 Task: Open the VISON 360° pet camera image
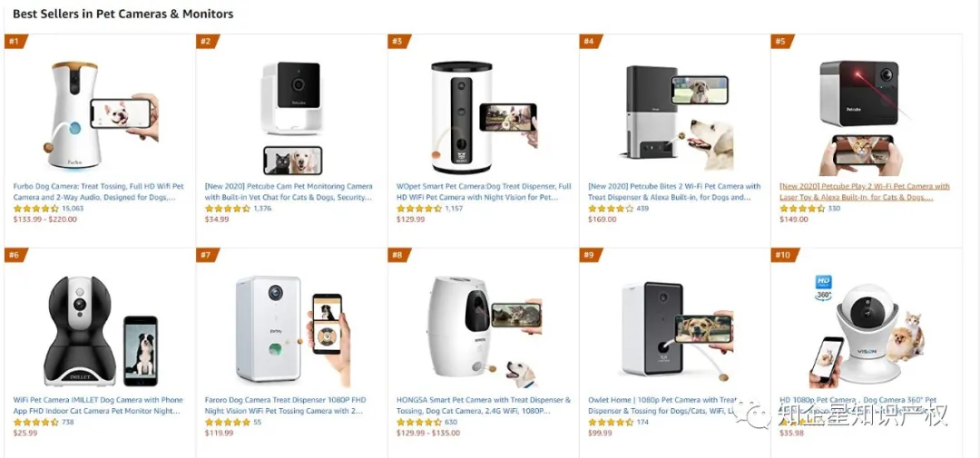[x=867, y=331]
